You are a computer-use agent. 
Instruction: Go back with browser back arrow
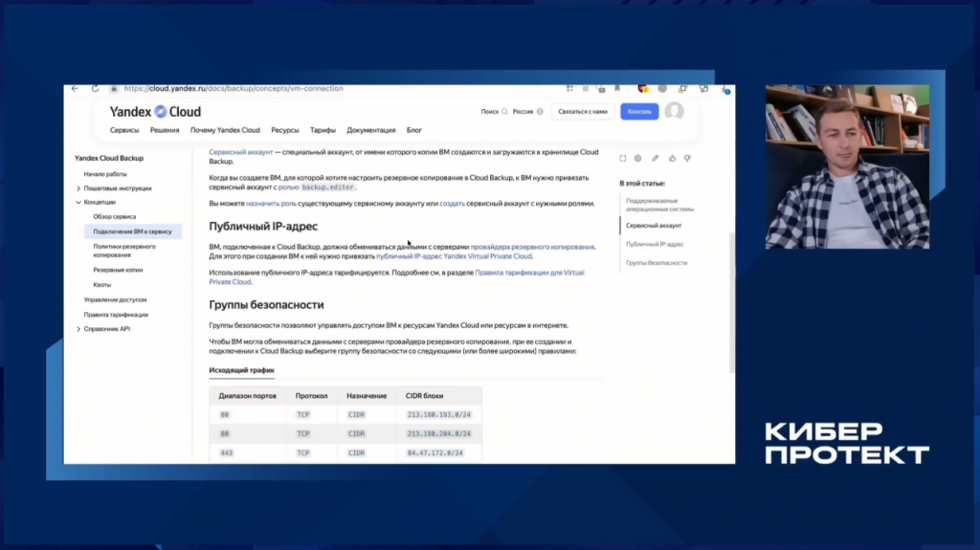[x=75, y=89]
